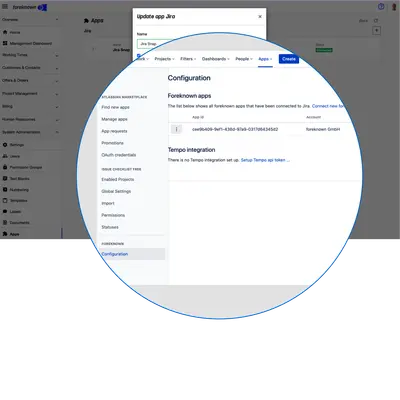Open OAuth credentials
The width and height of the screenshot is (400, 400).
click(119, 155)
